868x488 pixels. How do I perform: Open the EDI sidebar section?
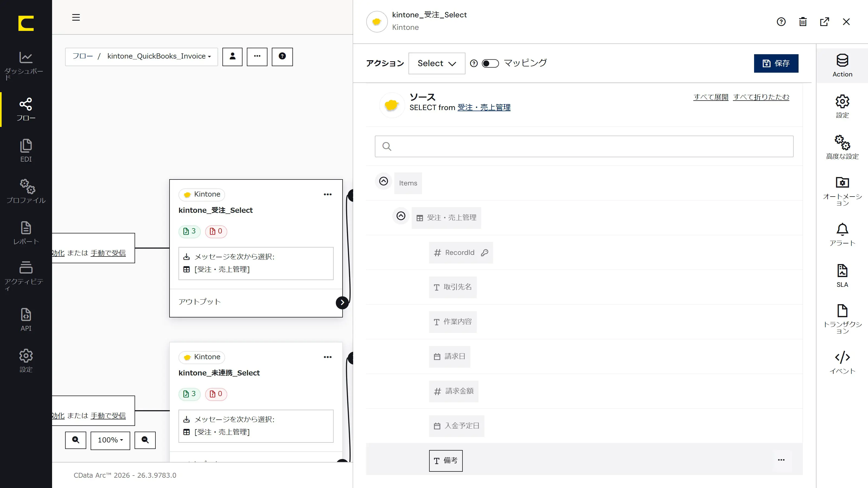click(25, 150)
